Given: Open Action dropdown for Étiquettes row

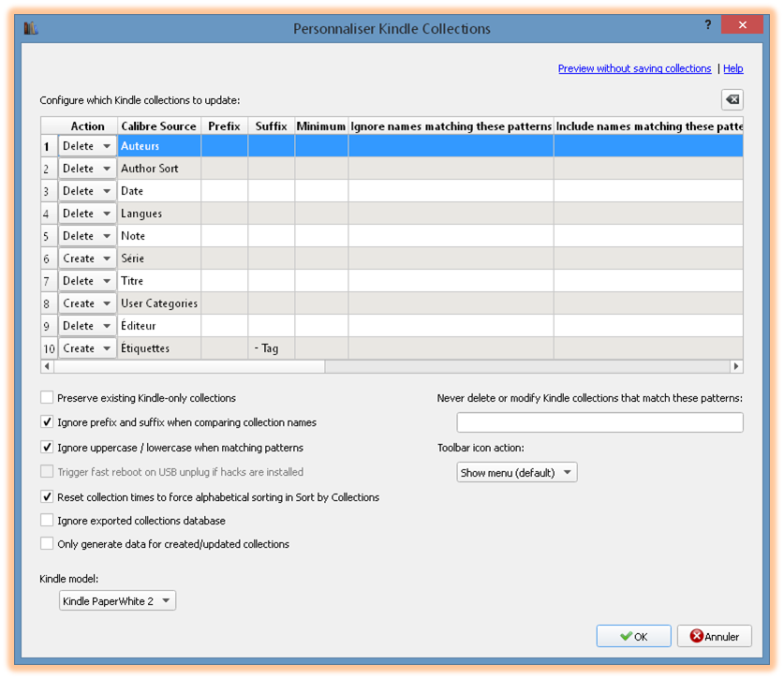Looking at the screenshot, I should point(87,348).
